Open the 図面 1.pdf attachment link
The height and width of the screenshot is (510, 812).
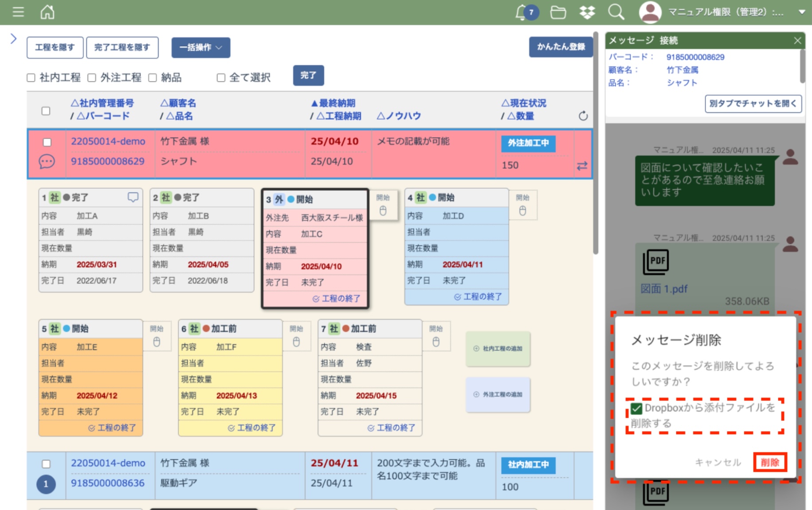tap(663, 289)
